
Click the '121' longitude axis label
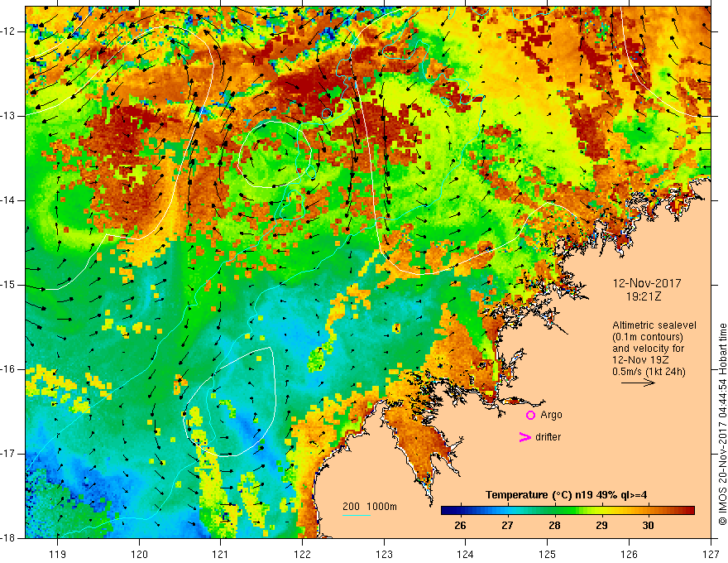point(221,554)
